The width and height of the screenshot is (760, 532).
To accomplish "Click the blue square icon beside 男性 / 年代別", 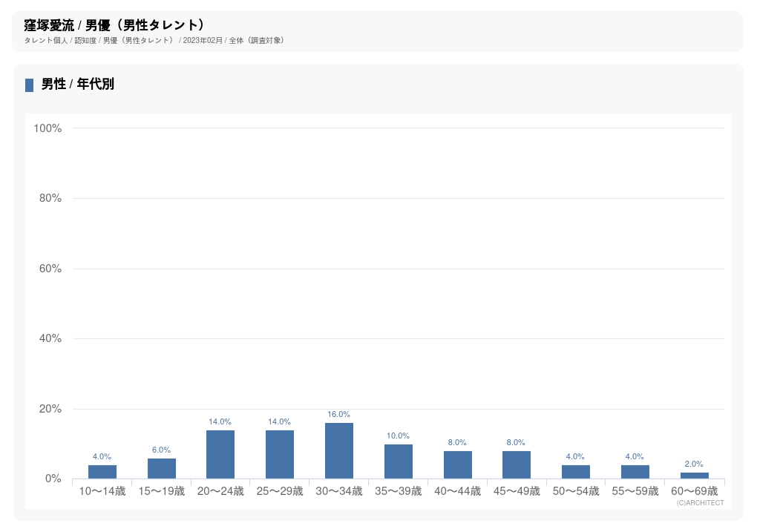I will (x=29, y=85).
